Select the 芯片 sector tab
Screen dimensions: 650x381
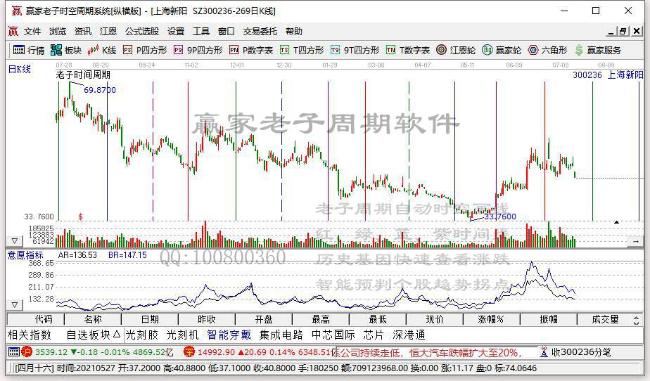[374, 335]
